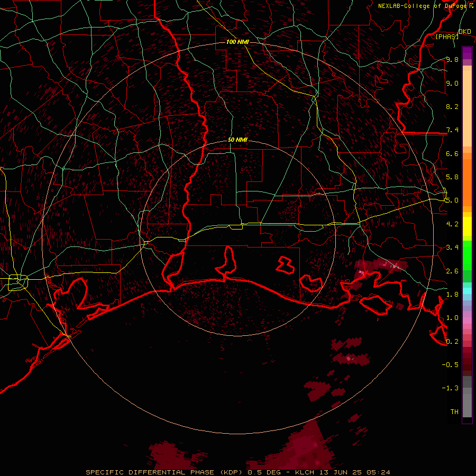Image resolution: width=476 pixels, height=476 pixels.
Task: Select the 4.2 legend value
Action: [452, 224]
